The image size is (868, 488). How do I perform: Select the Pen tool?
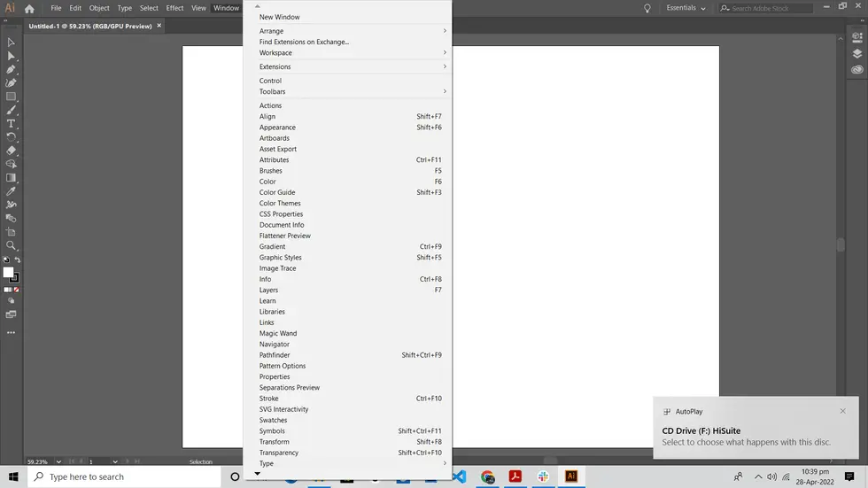11,69
